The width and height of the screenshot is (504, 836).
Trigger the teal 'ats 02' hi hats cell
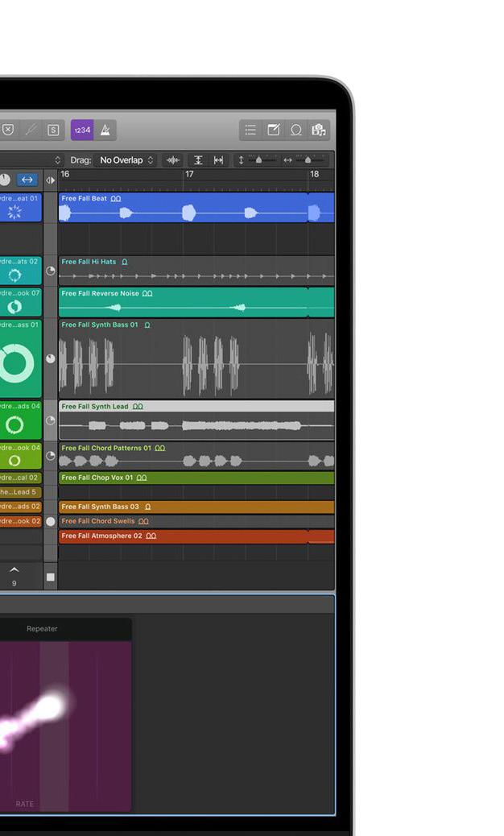tap(19, 271)
